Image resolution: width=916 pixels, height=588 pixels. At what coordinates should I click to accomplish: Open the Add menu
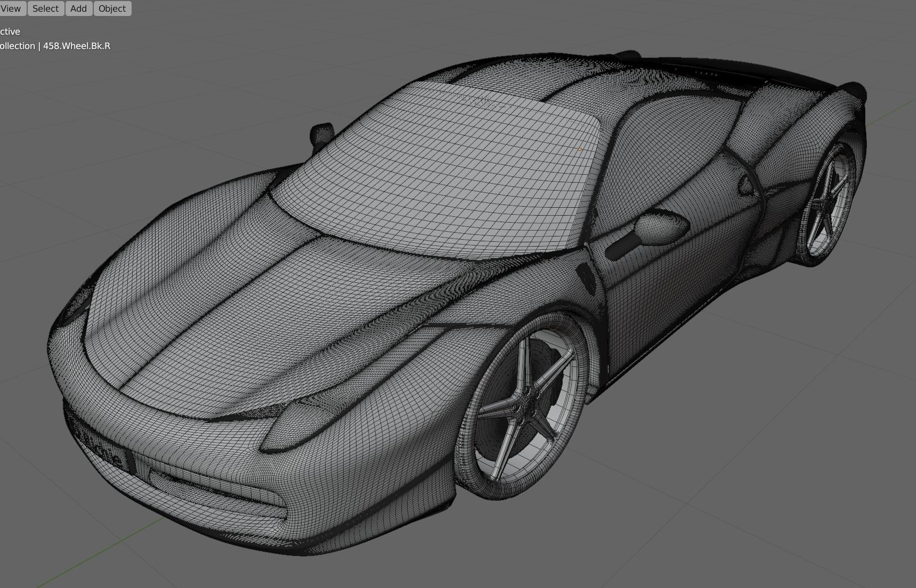(78, 9)
